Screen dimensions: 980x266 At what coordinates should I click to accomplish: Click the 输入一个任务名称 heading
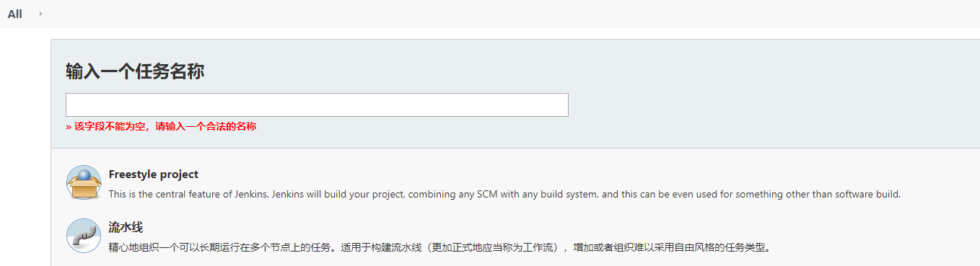pyautogui.click(x=135, y=71)
